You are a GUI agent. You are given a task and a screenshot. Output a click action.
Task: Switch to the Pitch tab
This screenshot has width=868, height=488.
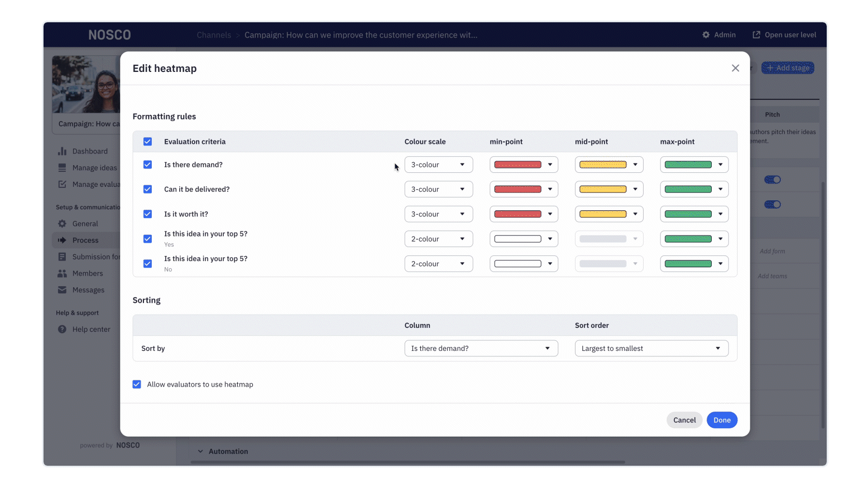772,114
